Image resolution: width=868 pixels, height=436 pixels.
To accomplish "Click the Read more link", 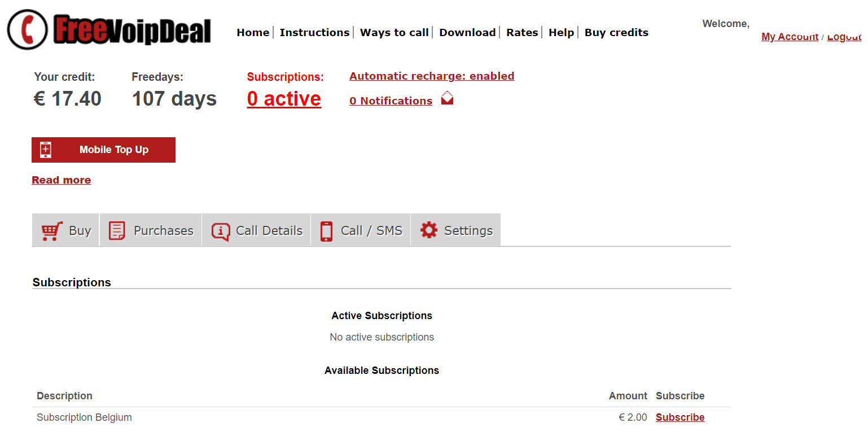I will pos(61,180).
